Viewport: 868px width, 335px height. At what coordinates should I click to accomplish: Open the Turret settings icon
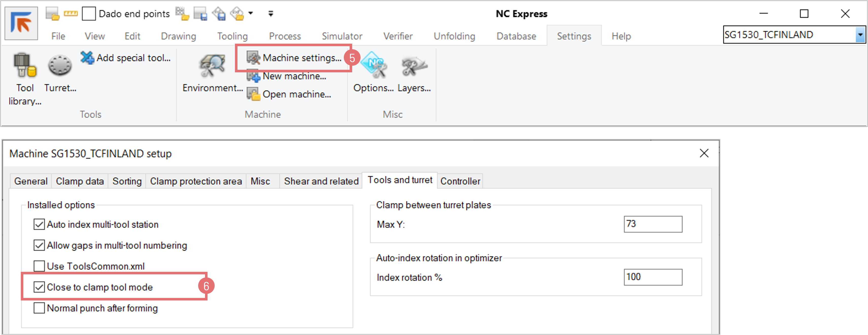point(60,66)
